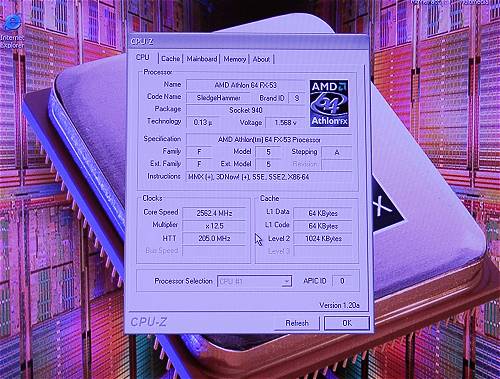Click the Refresh button
Viewport: 500px width, 379px height.
point(297,323)
